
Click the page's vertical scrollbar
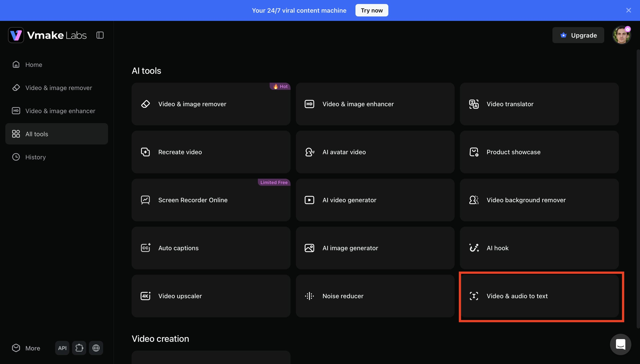(638, 189)
